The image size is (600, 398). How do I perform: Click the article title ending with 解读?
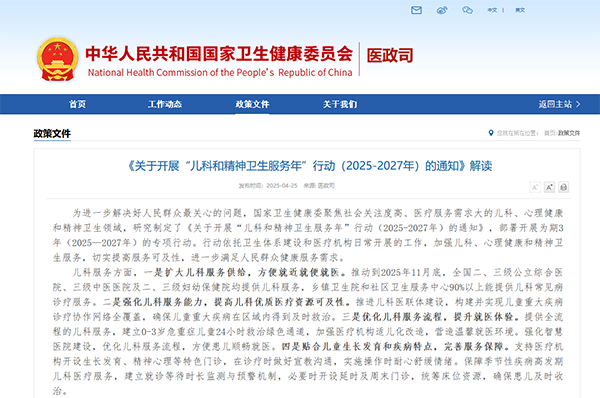[310, 166]
